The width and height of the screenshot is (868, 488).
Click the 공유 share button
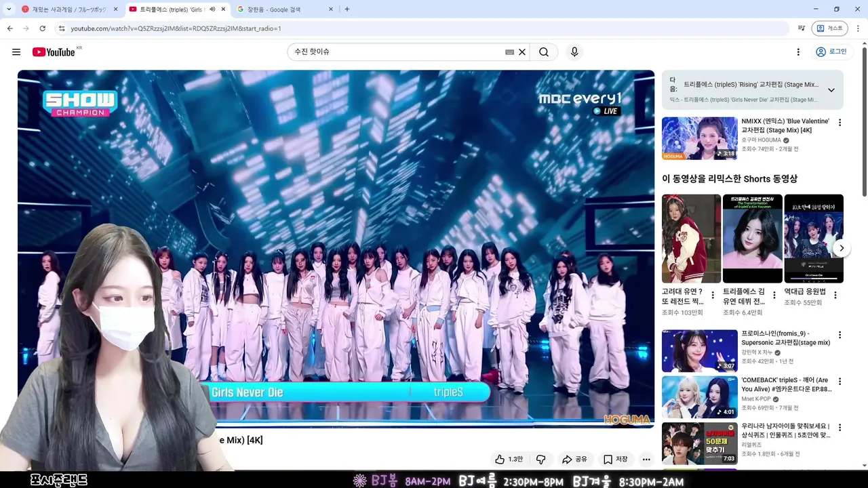574,460
